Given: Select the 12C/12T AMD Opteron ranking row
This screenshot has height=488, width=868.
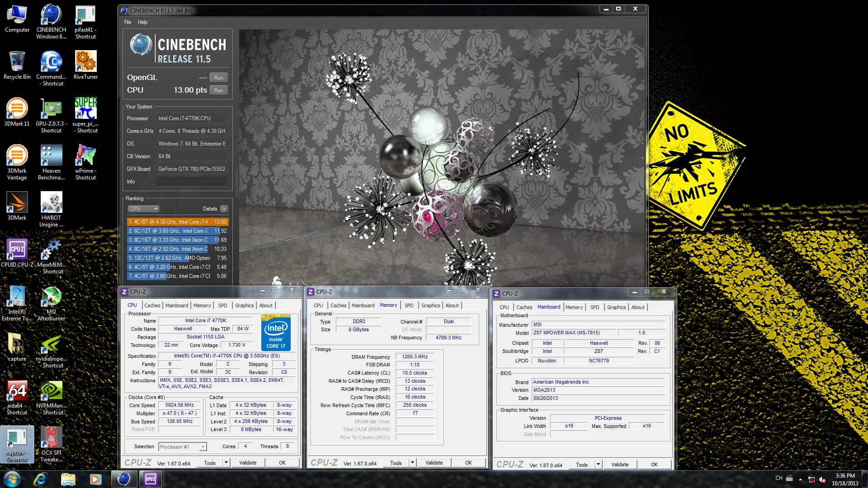Looking at the screenshot, I should point(178,258).
